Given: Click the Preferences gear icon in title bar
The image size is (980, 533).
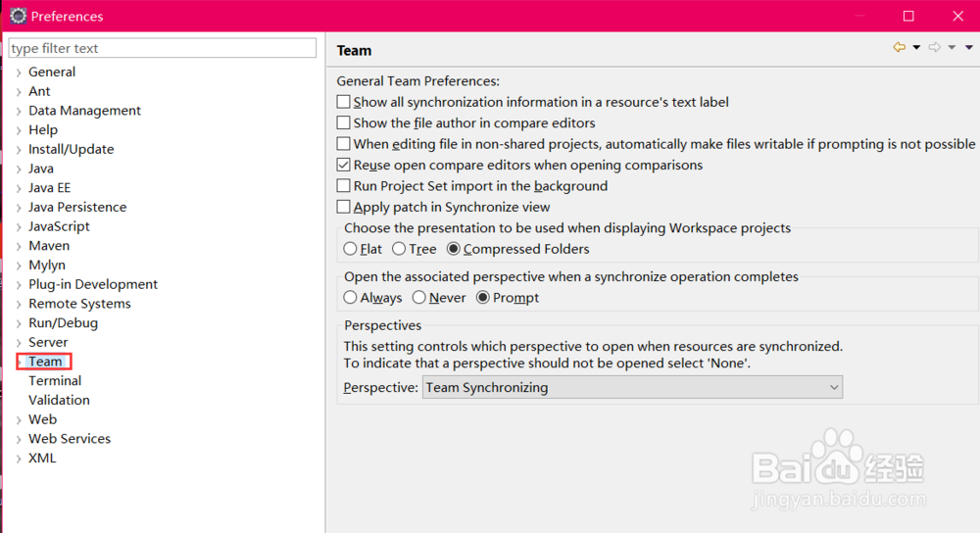Looking at the screenshot, I should click(18, 16).
